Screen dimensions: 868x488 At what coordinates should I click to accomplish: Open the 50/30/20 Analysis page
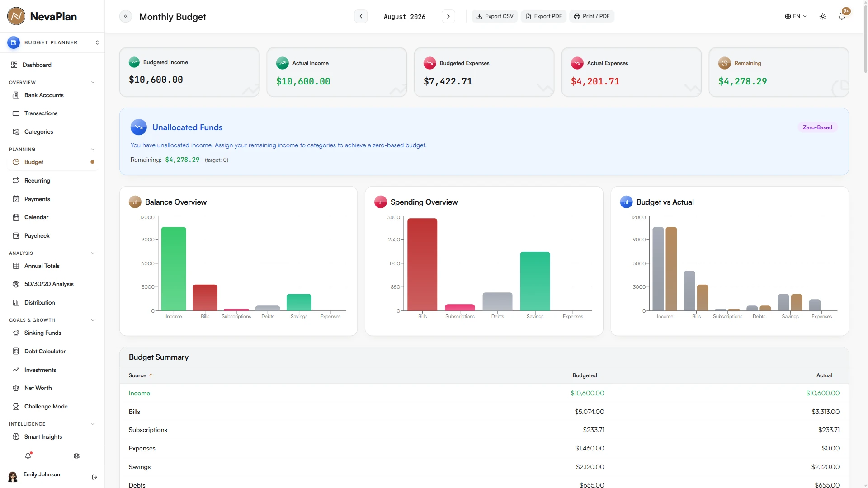pyautogui.click(x=52, y=284)
